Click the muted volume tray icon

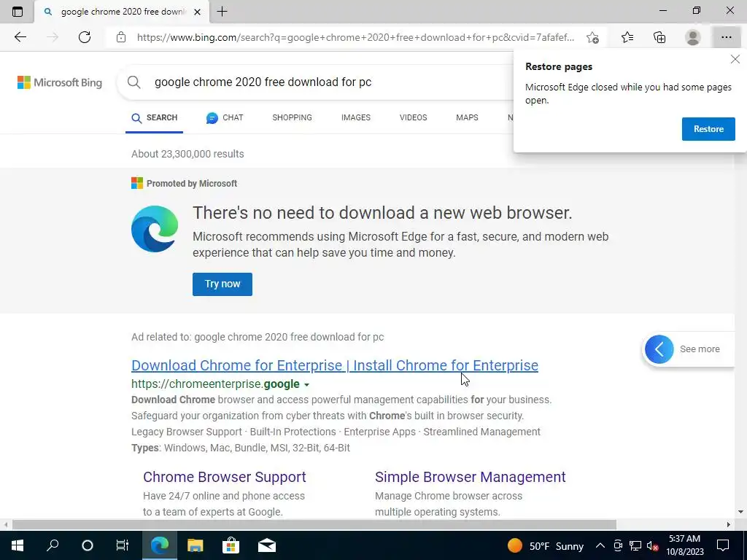pos(653,545)
